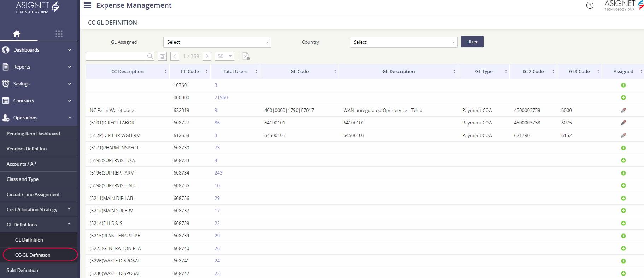Click the help question mark icon
644x278 pixels.
tap(590, 5)
